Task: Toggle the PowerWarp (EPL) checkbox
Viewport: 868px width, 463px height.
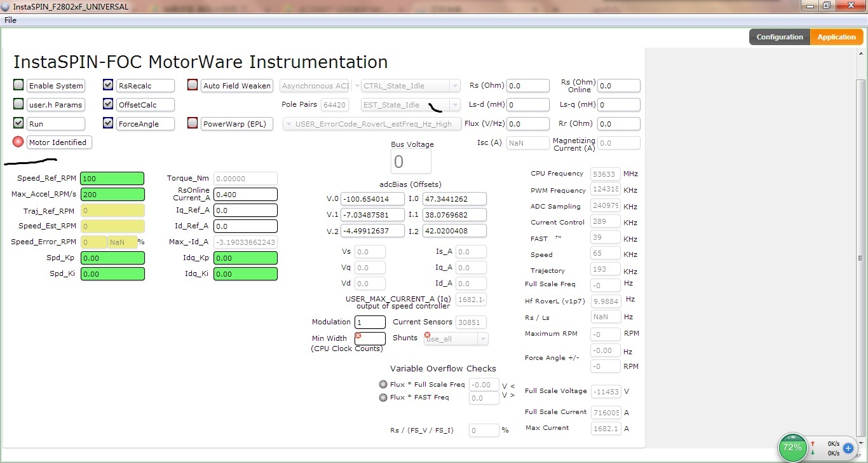Action: point(193,123)
